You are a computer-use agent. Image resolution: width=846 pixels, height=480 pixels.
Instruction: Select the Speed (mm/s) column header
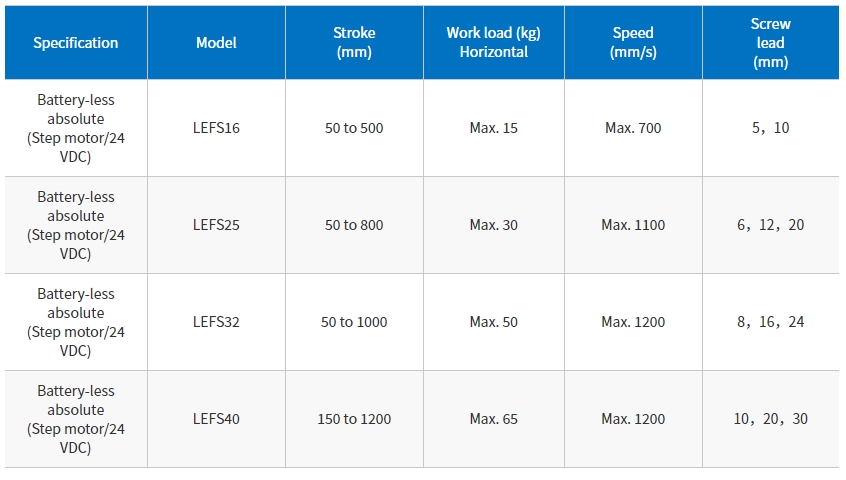[x=633, y=43]
